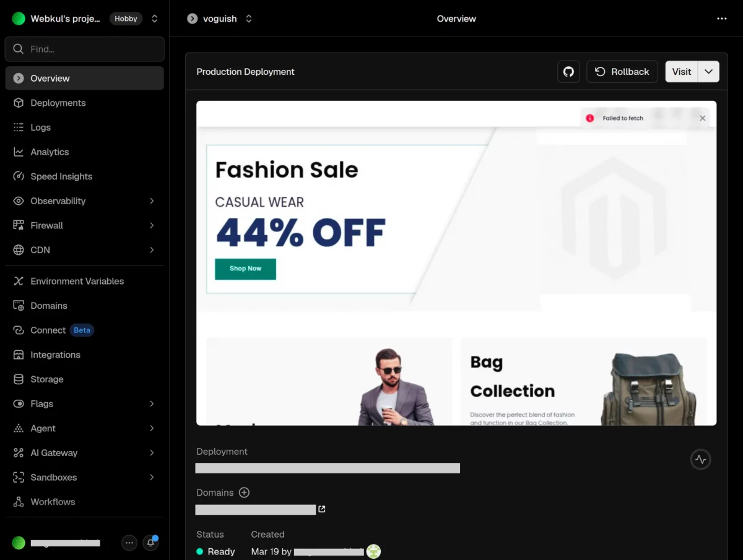Viewport: 743px width, 560px height.
Task: Open the GitHub repository icon button
Action: coord(568,72)
